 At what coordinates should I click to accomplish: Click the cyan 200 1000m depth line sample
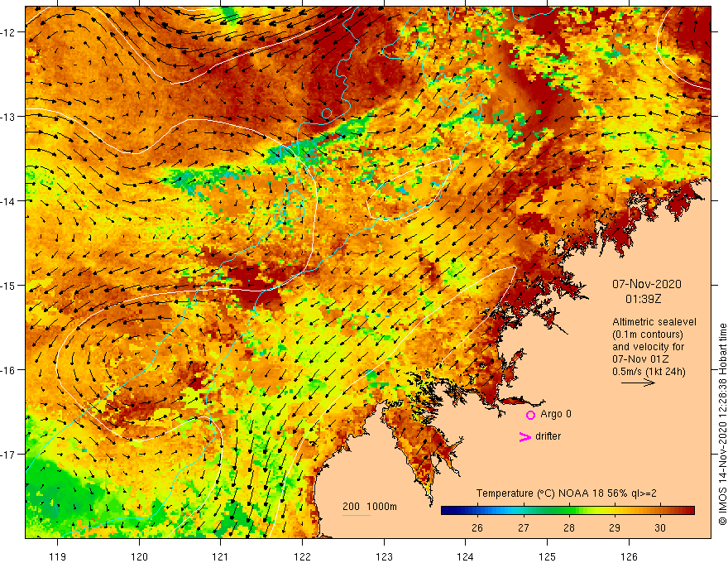pos(356,515)
